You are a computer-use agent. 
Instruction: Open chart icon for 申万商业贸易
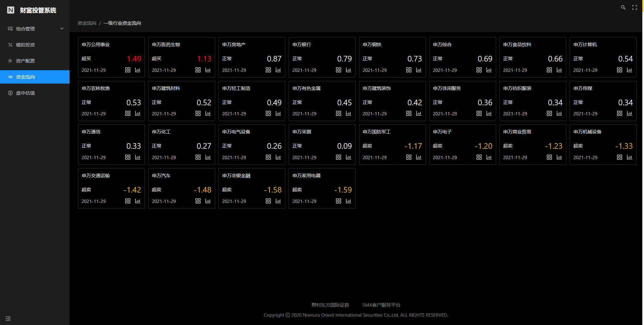click(x=559, y=157)
